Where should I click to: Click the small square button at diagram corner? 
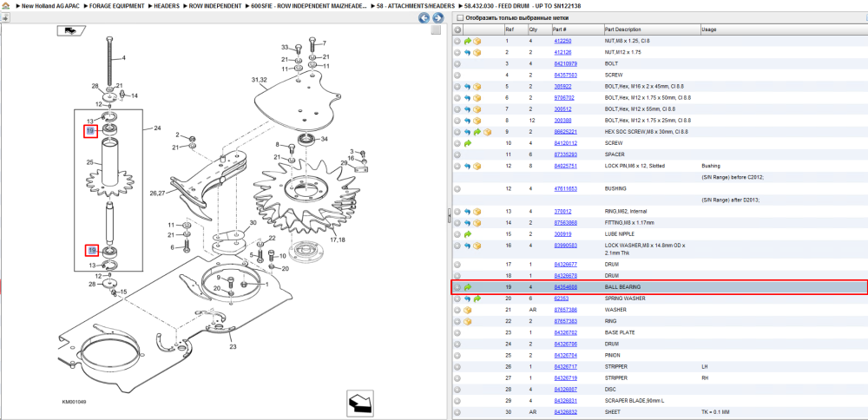[x=437, y=30]
